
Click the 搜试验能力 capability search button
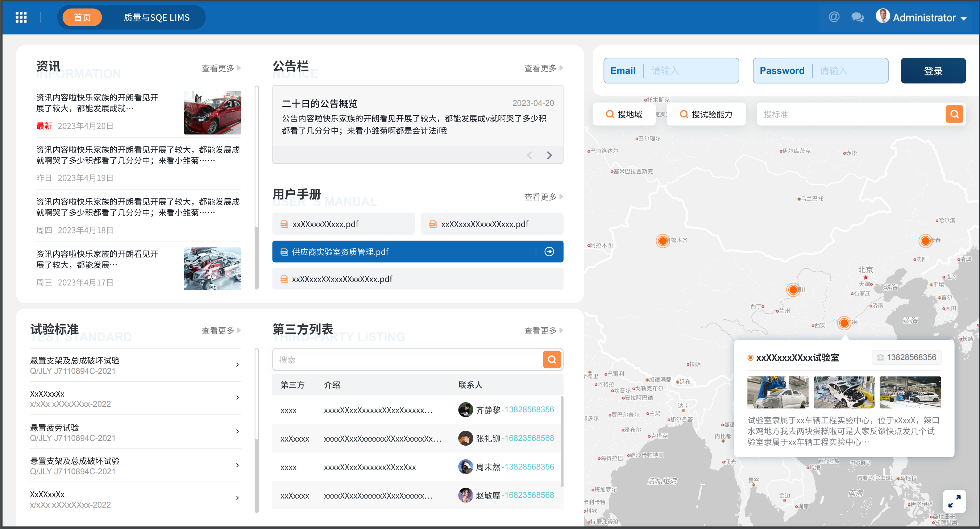pyautogui.click(x=706, y=114)
